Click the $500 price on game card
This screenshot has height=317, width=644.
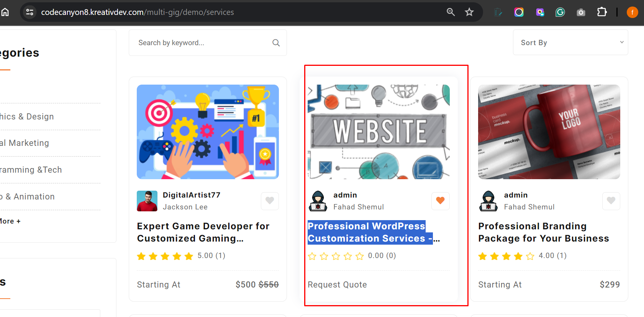tap(246, 284)
